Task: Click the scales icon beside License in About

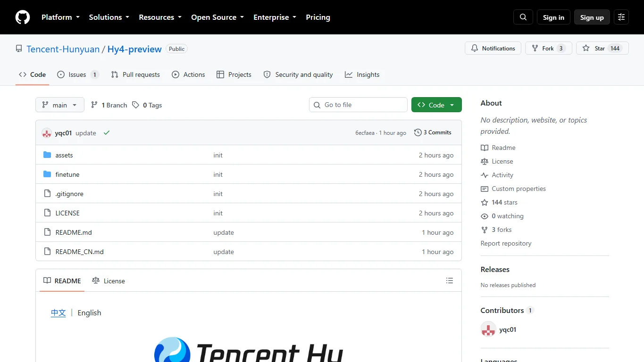Action: click(x=485, y=161)
